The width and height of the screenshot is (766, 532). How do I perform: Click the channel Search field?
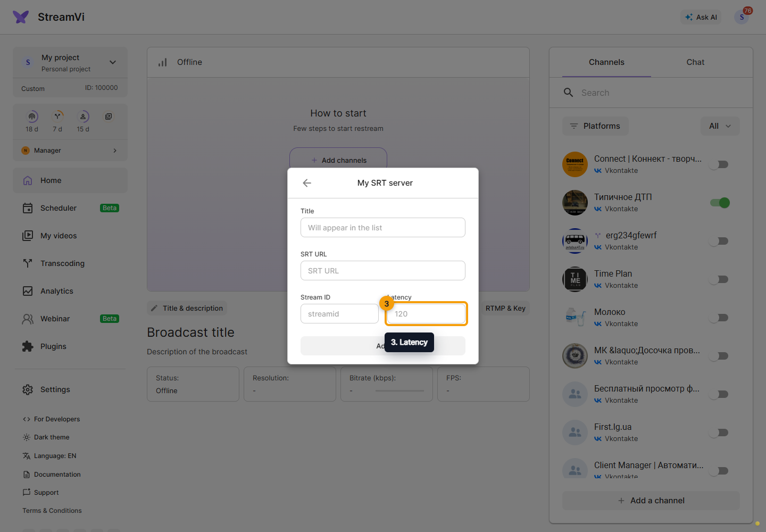[651, 93]
